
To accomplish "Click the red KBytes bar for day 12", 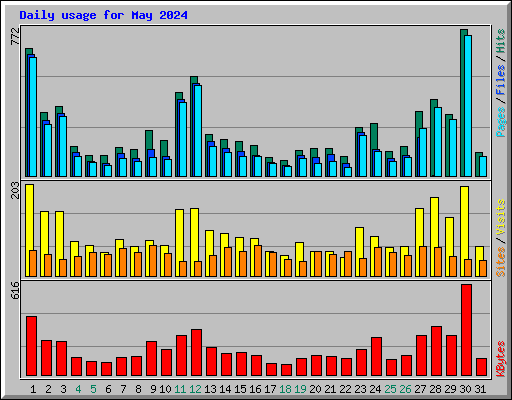I will point(196,353).
